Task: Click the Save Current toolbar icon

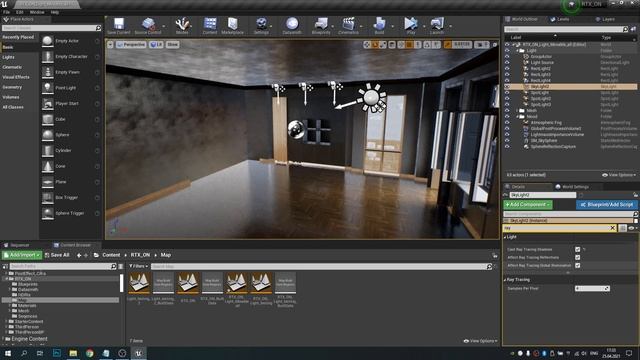Action: pyautogui.click(x=119, y=26)
